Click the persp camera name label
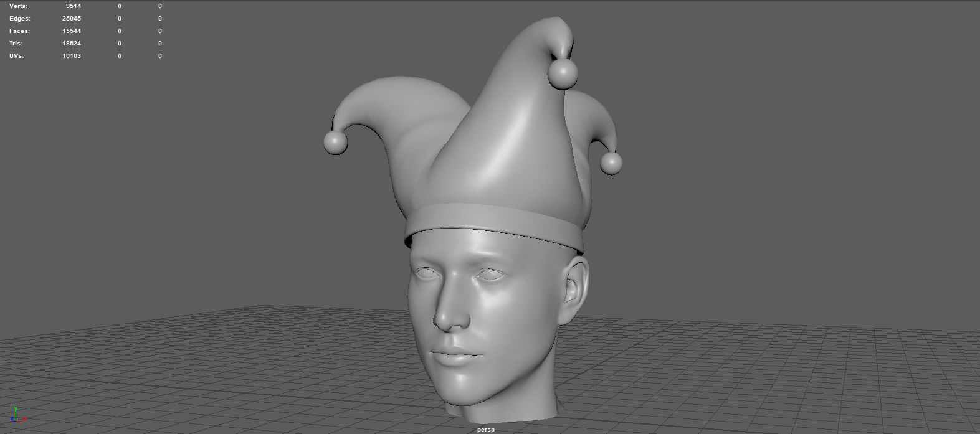The width and height of the screenshot is (980, 434). 486,430
